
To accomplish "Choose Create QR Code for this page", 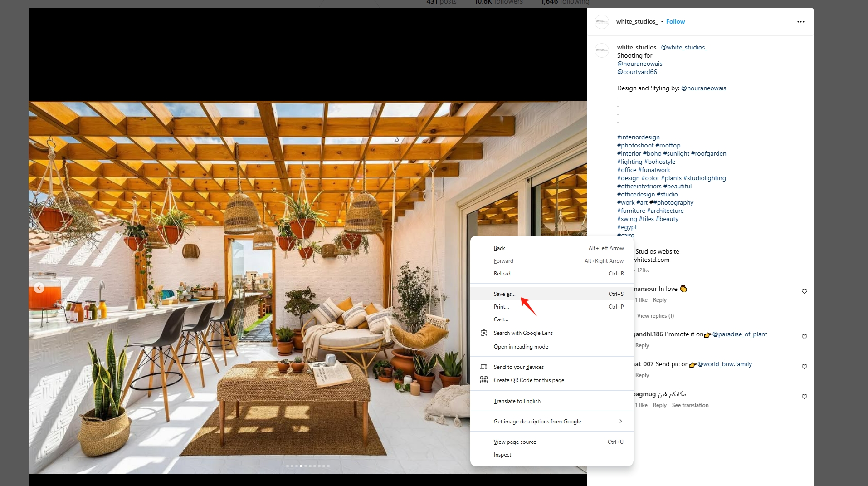I will 551,380.
